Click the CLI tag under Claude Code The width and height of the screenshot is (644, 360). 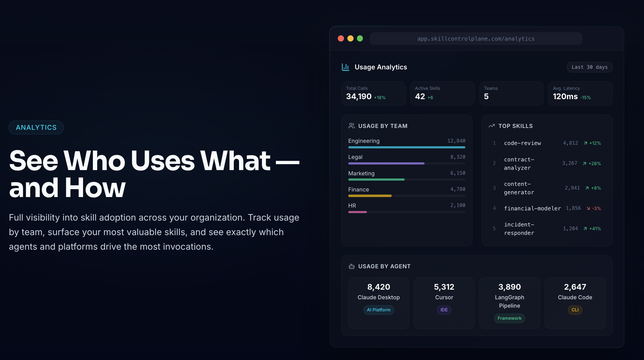[x=575, y=310]
